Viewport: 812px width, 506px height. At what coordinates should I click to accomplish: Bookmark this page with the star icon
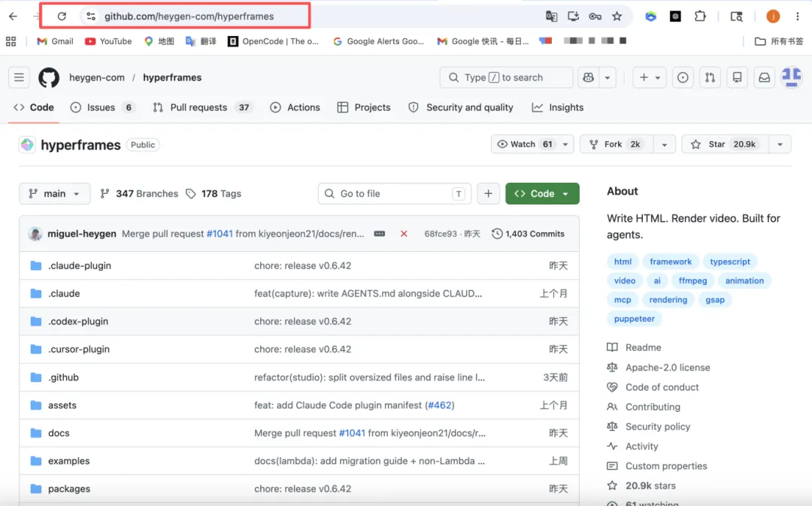pyautogui.click(x=617, y=16)
